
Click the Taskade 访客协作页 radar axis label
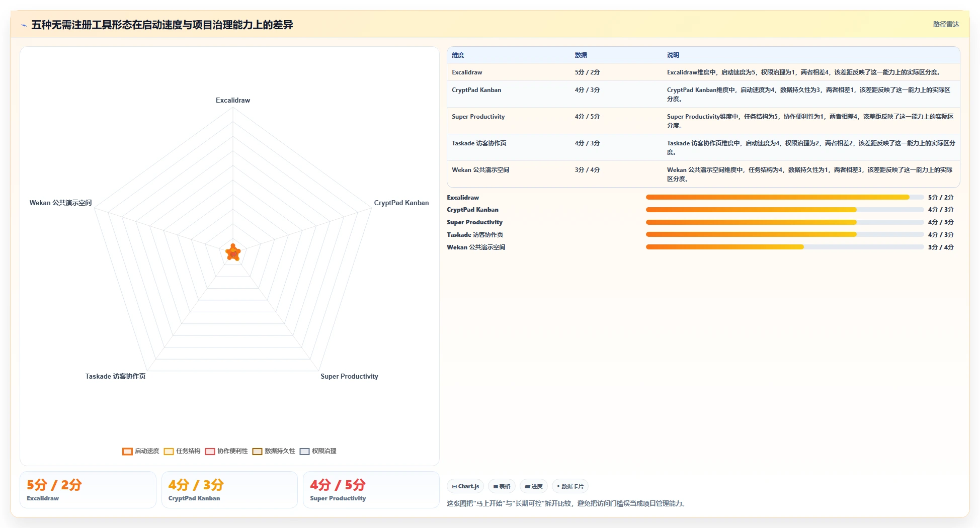[115, 376]
